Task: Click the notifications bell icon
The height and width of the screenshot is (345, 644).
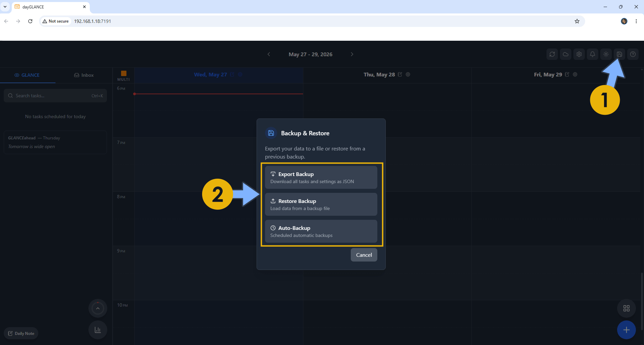Action: [x=593, y=54]
